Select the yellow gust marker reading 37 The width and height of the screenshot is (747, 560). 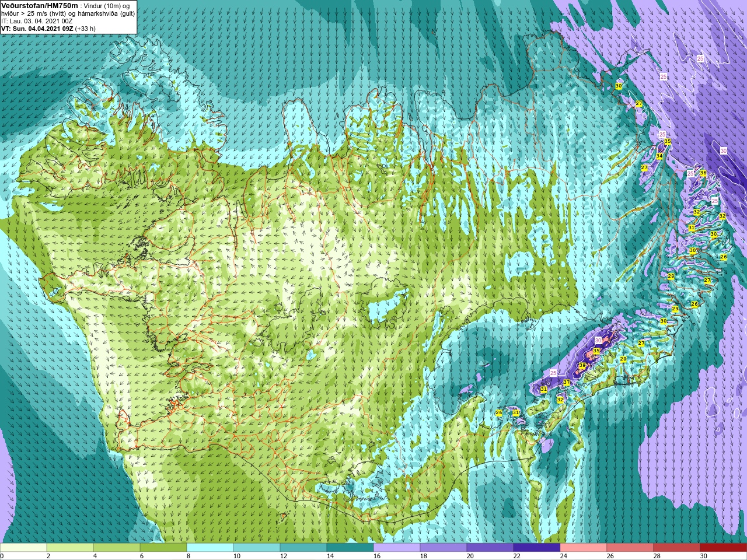tap(567, 383)
